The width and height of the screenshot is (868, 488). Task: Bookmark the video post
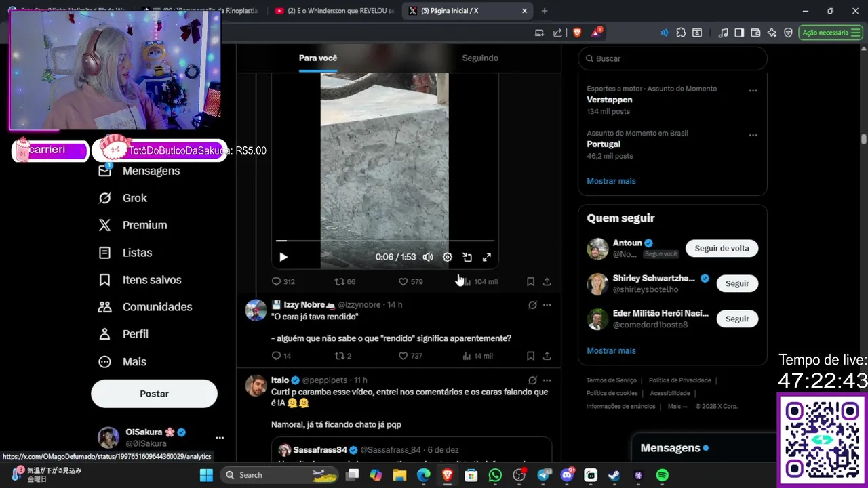pos(530,281)
